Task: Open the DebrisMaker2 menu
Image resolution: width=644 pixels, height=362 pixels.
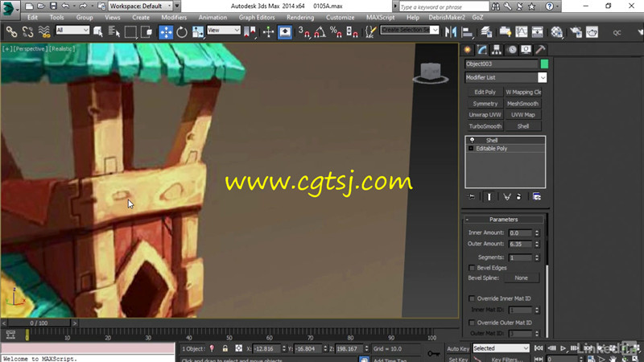Action: 447,17
